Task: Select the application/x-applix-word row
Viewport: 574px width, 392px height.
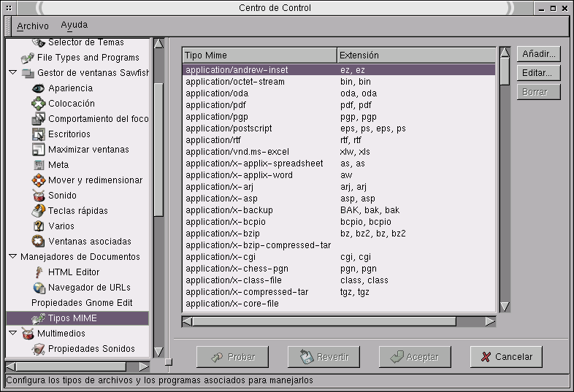Action: tap(339, 175)
